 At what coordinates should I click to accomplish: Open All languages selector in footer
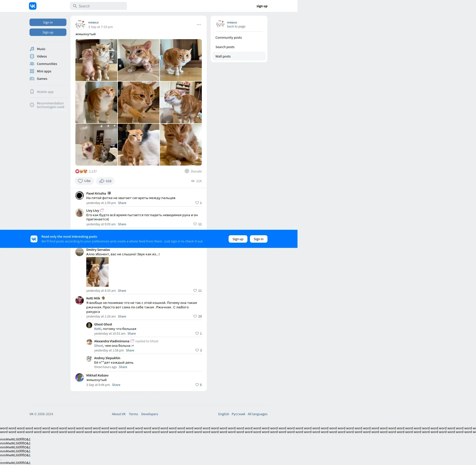257,414
